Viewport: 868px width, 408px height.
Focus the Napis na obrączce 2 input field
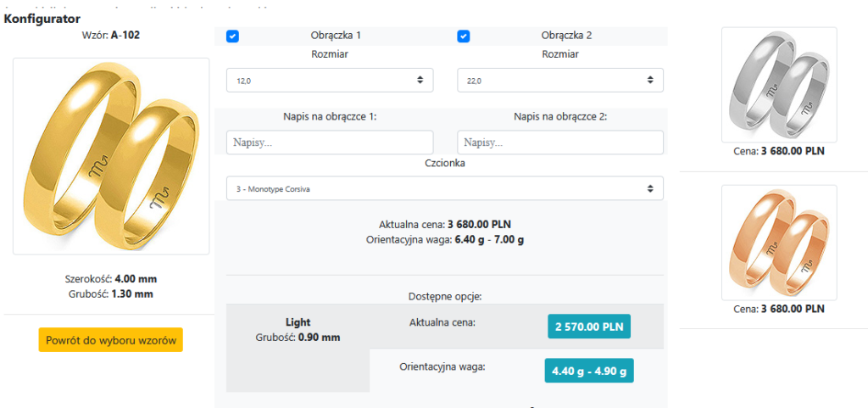pos(560,143)
